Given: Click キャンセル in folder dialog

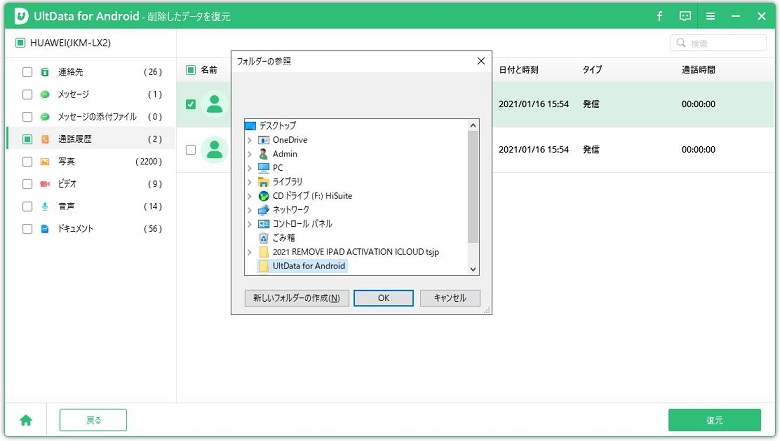Looking at the screenshot, I should pos(450,298).
